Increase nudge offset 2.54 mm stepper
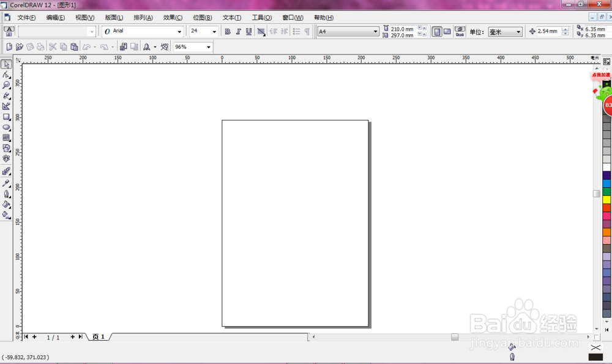The height and width of the screenshot is (364, 612). [x=565, y=29]
